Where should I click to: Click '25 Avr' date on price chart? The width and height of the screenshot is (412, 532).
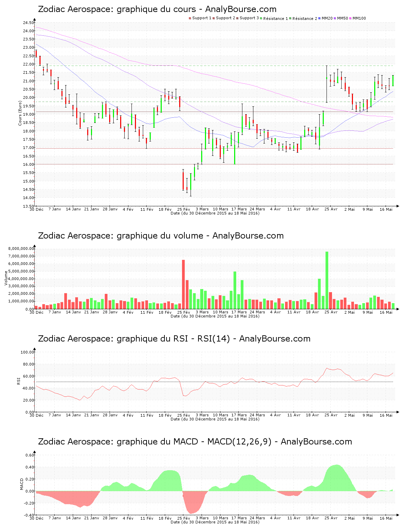coord(331,209)
